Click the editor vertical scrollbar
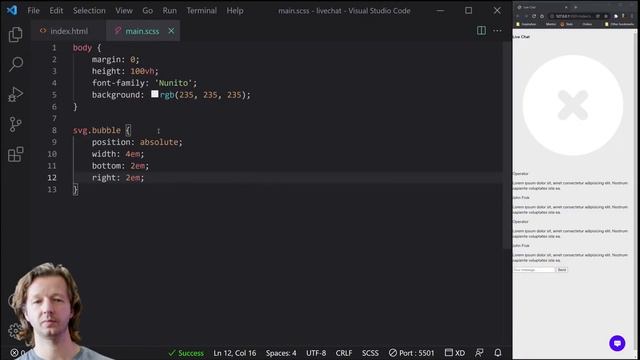 (507, 145)
